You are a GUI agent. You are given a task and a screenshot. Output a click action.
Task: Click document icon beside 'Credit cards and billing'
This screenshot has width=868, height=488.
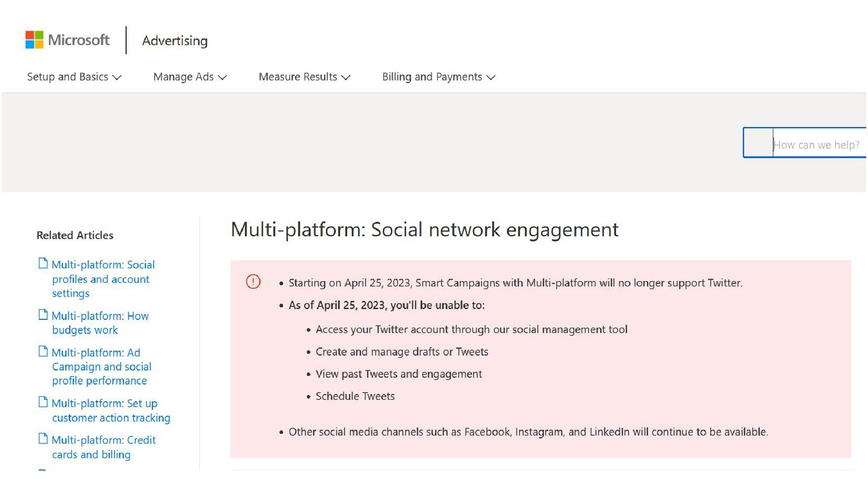pyautogui.click(x=43, y=439)
